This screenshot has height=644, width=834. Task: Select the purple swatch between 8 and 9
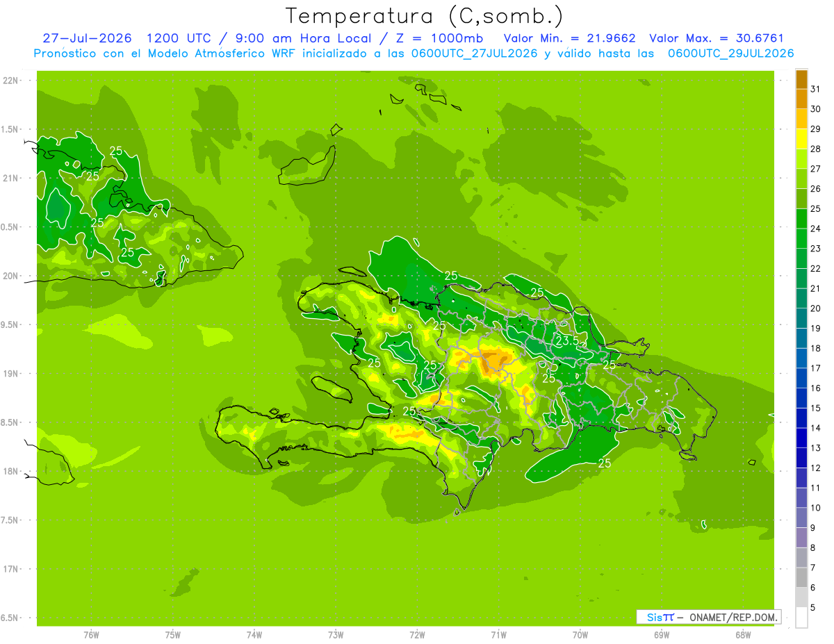tap(801, 538)
